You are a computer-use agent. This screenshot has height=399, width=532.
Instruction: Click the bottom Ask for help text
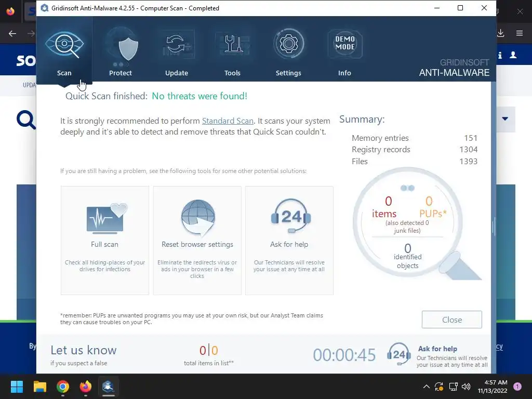(437, 349)
